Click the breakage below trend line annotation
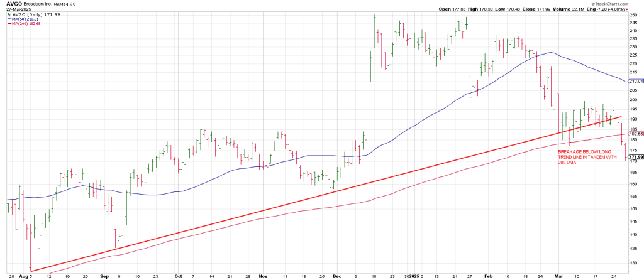The height and width of the screenshot is (280, 644). click(584, 157)
